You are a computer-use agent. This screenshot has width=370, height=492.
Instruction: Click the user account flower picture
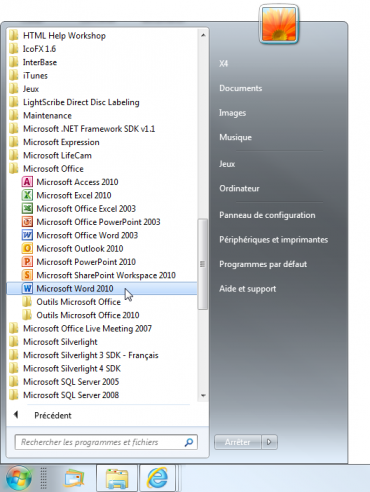coord(279,25)
